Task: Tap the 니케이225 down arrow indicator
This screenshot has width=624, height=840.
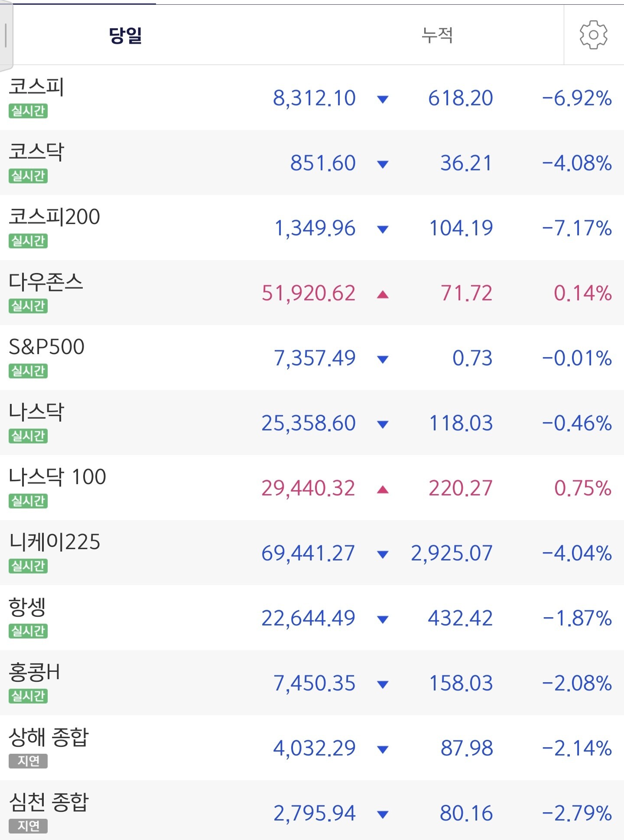Action: coord(383,554)
